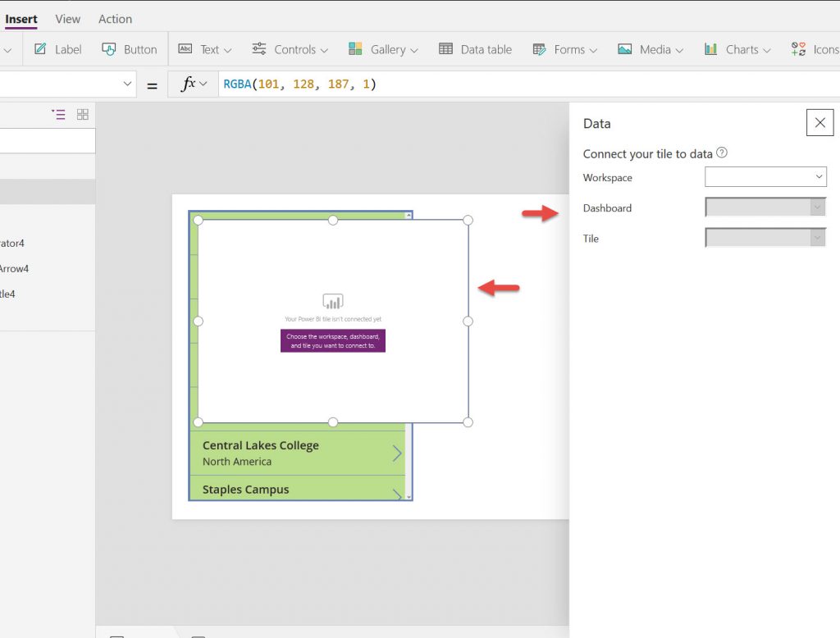The width and height of the screenshot is (840, 638).
Task: Switch to tree view list icon
Action: point(58,115)
